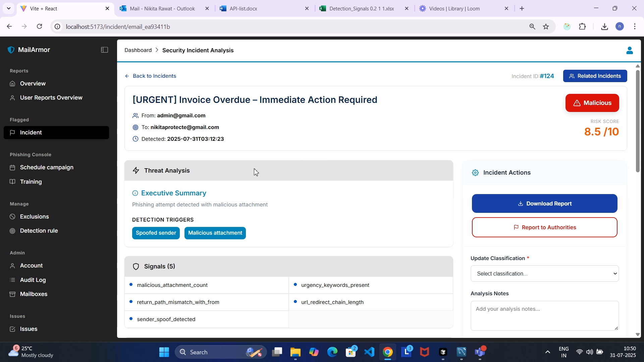Bookmark this page with star icon
Image resolution: width=644 pixels, height=362 pixels.
coord(546,27)
